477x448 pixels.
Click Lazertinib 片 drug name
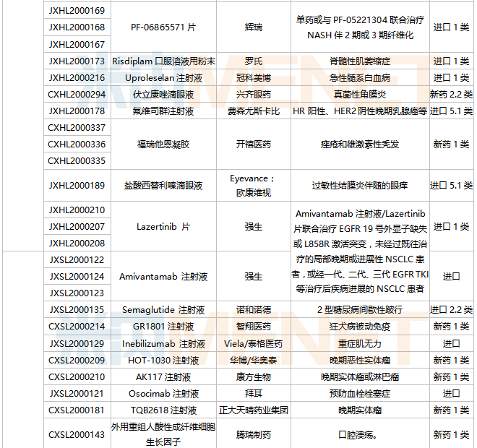point(163,227)
